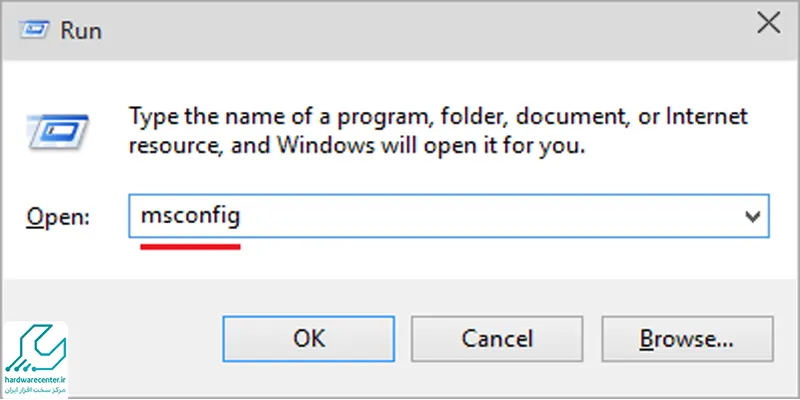Click on the msconfig text in the Open field
The width and height of the screenshot is (800, 400).
click(190, 216)
